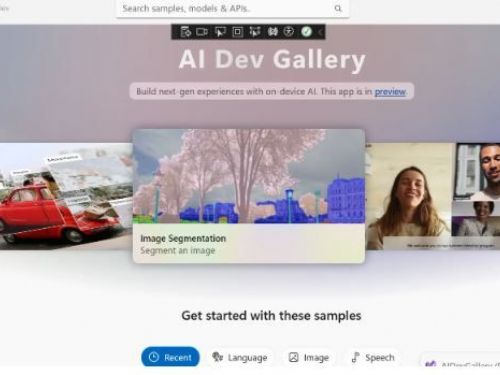The height and width of the screenshot is (375, 500).
Task: Switch to the Recent samples tab
Action: 170,357
